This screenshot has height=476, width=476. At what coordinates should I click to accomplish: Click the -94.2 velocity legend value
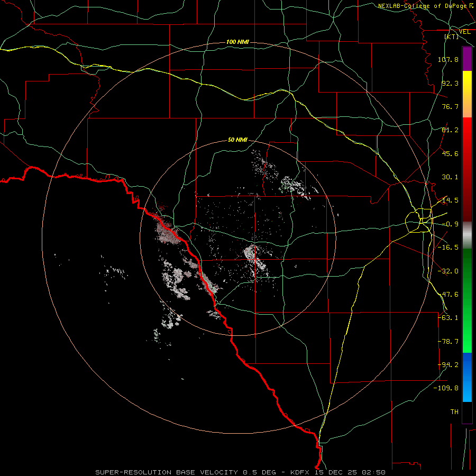click(x=448, y=365)
